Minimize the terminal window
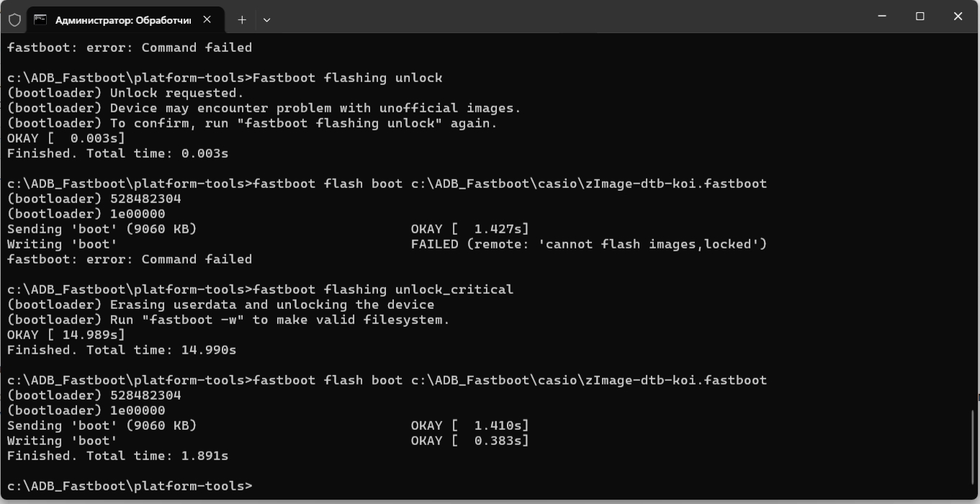 pyautogui.click(x=882, y=17)
